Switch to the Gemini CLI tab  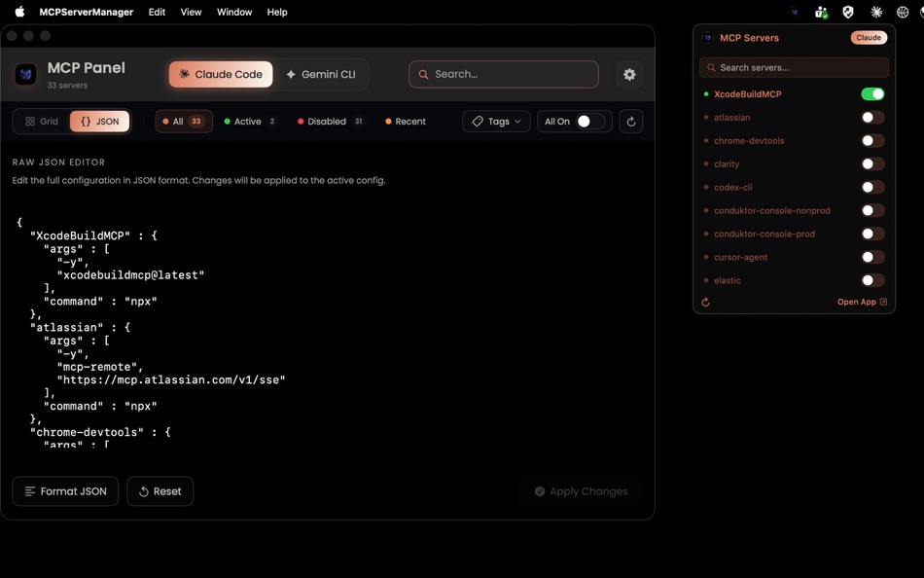coord(321,74)
